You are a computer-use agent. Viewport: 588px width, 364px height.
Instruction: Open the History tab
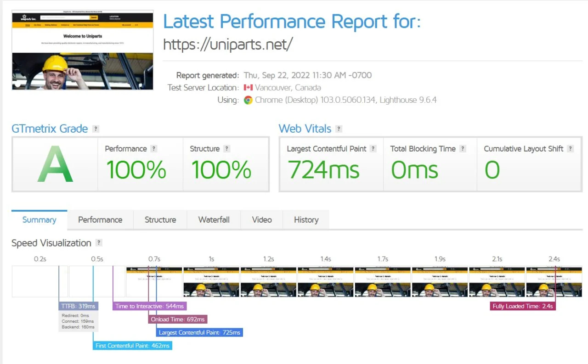coord(306,220)
